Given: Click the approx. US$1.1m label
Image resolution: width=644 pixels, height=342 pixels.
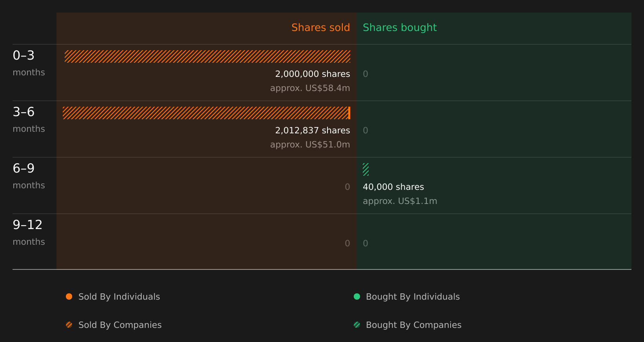Looking at the screenshot, I should point(400,201).
